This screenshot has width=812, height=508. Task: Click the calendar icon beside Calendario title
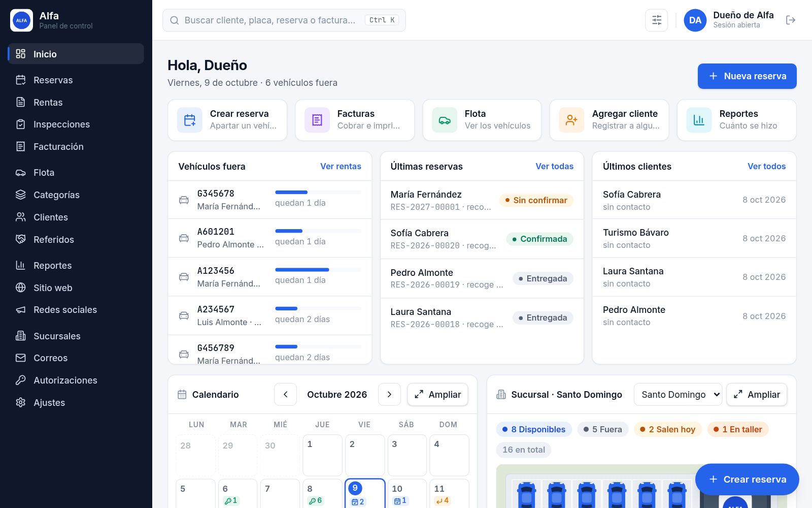pyautogui.click(x=182, y=395)
